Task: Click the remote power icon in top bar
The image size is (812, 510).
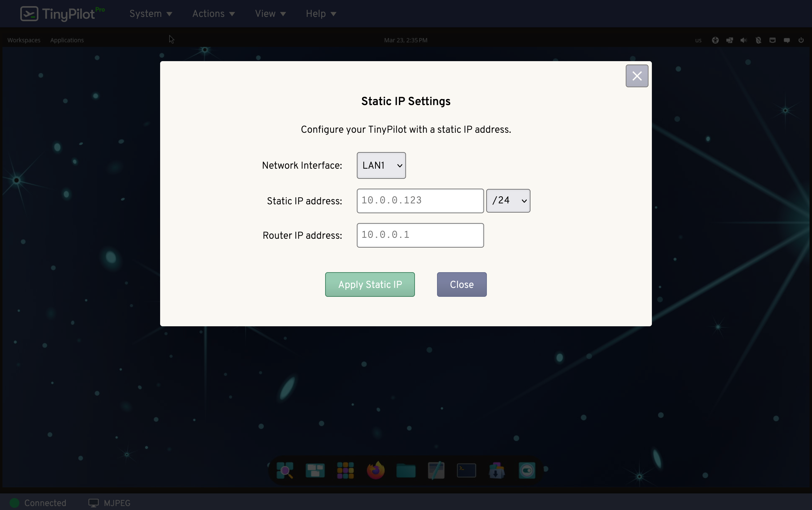Action: 801,40
